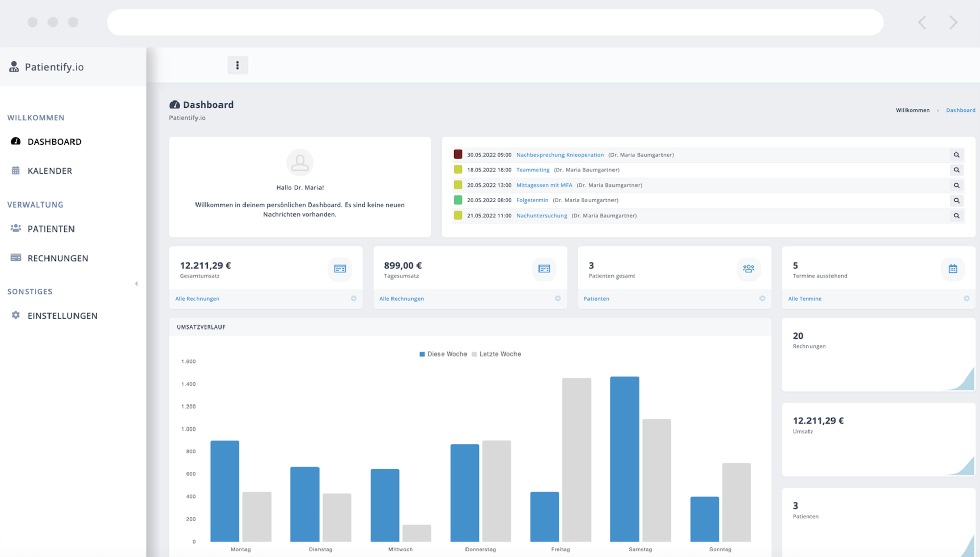Click the browser address bar
Screen dimensions: 980x557
tap(495, 22)
